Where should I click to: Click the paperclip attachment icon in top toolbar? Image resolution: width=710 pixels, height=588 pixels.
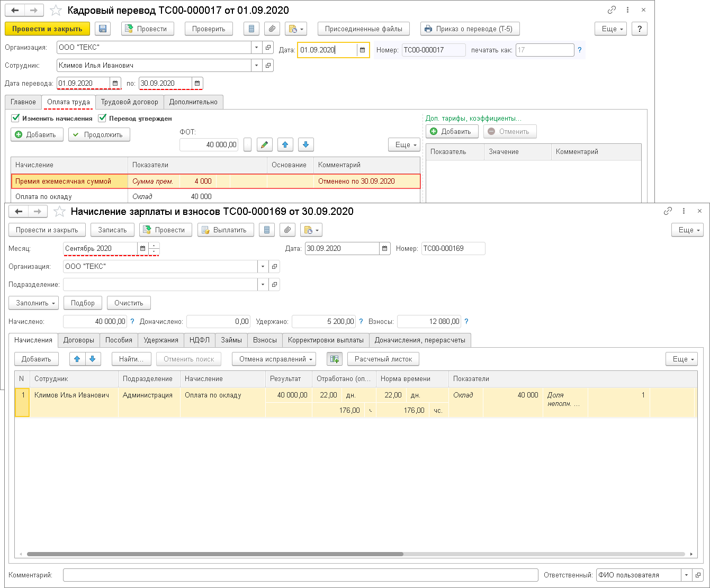pos(271,29)
